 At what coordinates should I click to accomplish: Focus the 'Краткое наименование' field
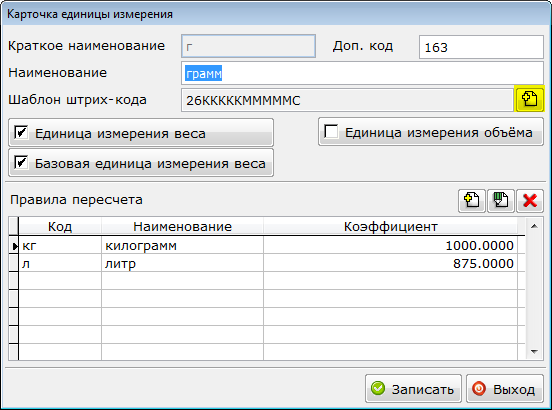[x=248, y=46]
